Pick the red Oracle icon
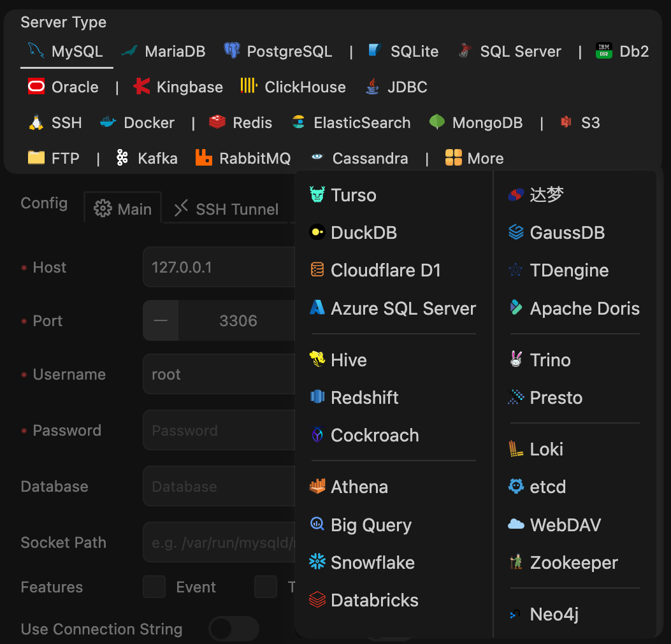This screenshot has width=671, height=644. [36, 86]
